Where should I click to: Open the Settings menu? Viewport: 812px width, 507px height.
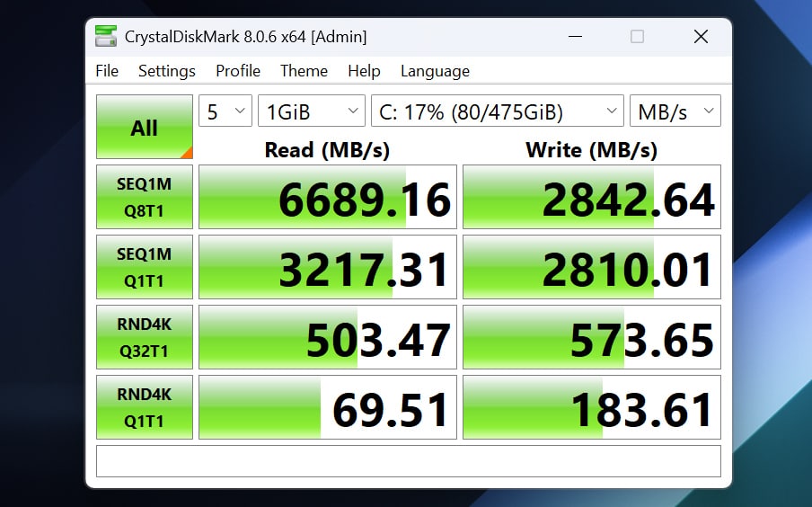(x=167, y=70)
